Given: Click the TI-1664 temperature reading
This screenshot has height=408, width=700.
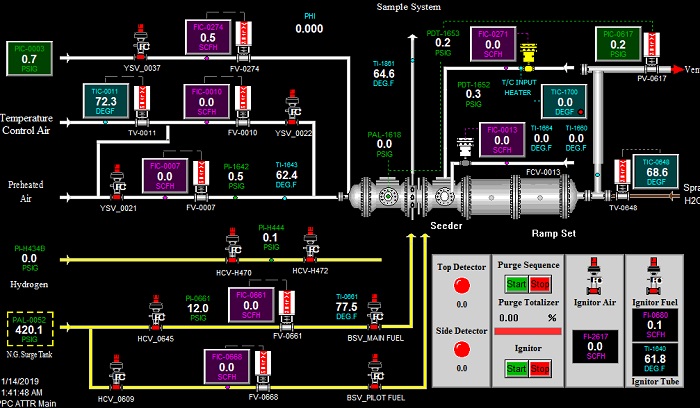Looking at the screenshot, I should (x=541, y=138).
